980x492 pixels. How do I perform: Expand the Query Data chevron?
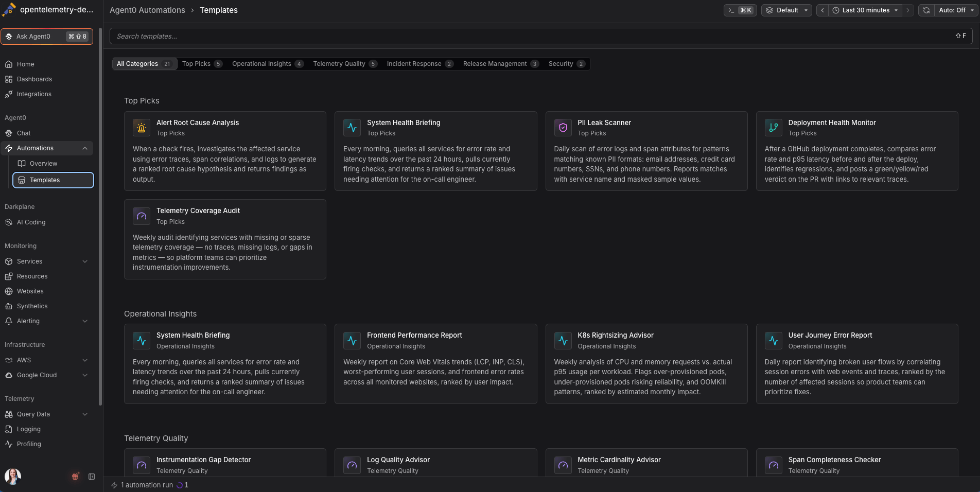85,414
